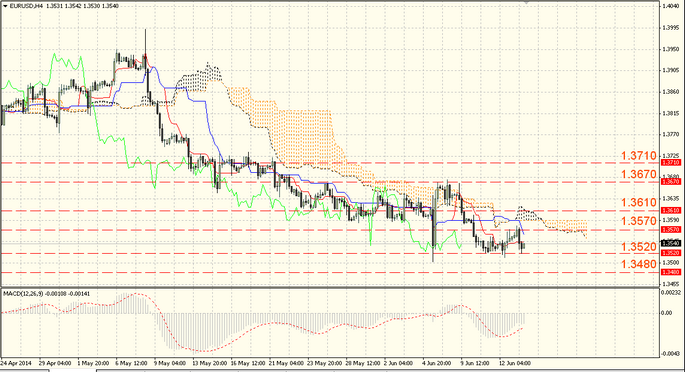Click the large orange 1.3710 level label

[x=639, y=155]
